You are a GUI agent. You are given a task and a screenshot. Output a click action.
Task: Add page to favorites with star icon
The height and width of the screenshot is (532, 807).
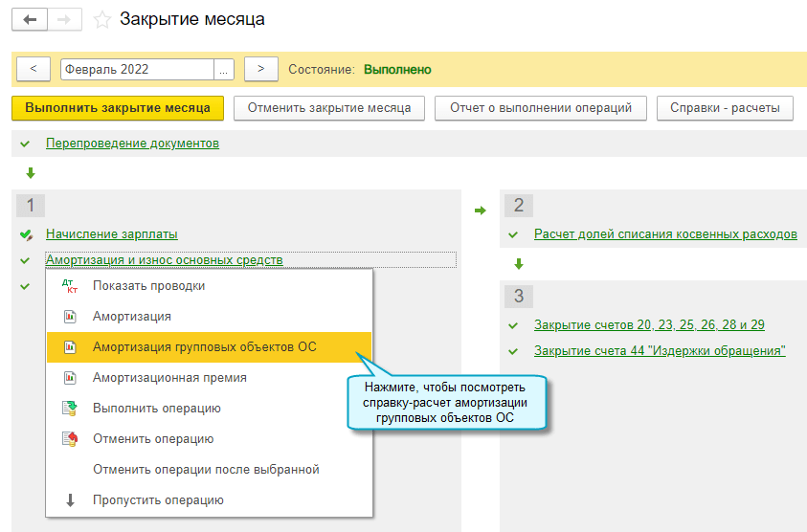[102, 19]
